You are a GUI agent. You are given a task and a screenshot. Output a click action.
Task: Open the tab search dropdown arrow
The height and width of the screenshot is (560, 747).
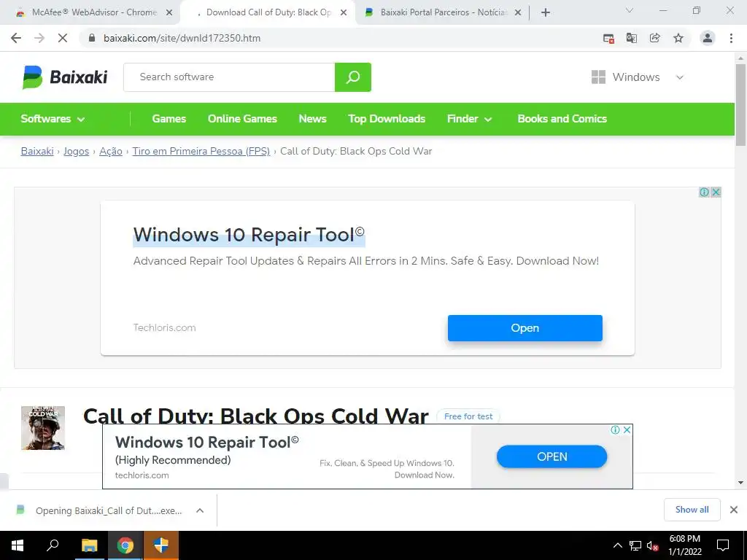point(630,10)
